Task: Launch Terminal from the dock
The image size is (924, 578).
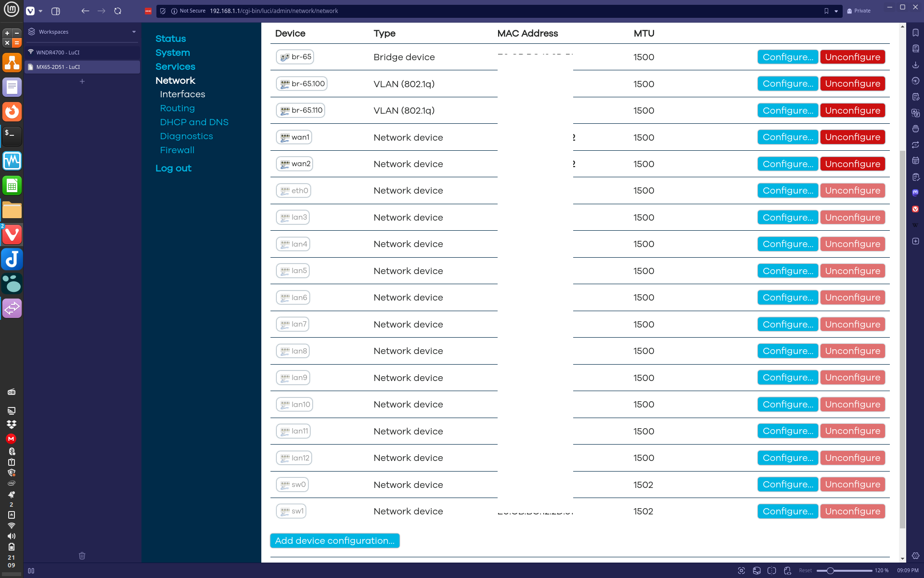Action: click(x=12, y=136)
